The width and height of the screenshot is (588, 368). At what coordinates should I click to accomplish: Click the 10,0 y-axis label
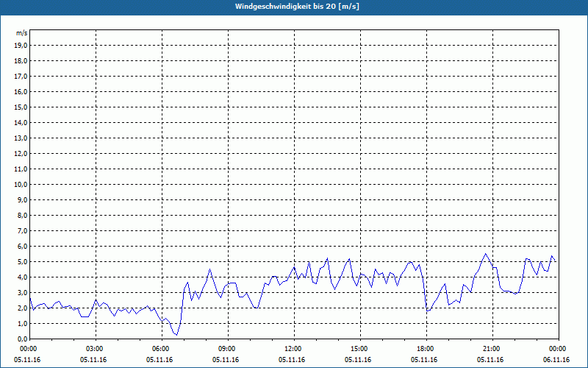tap(21, 185)
